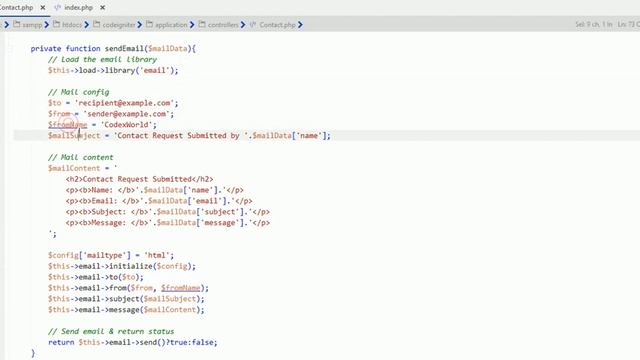Image resolution: width=640 pixels, height=360 pixels.
Task: Click the h2 'Contact Request Submitted' line
Action: pyautogui.click(x=139, y=179)
